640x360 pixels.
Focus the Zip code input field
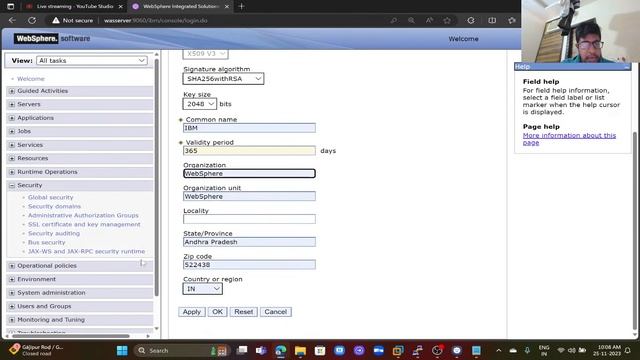(249, 264)
